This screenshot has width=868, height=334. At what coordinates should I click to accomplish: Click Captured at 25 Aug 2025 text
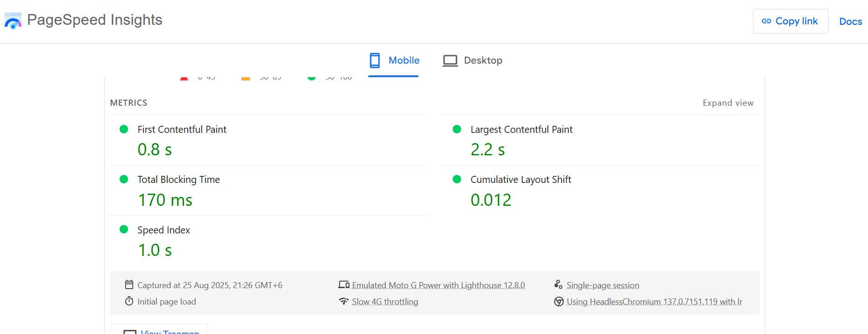point(210,285)
